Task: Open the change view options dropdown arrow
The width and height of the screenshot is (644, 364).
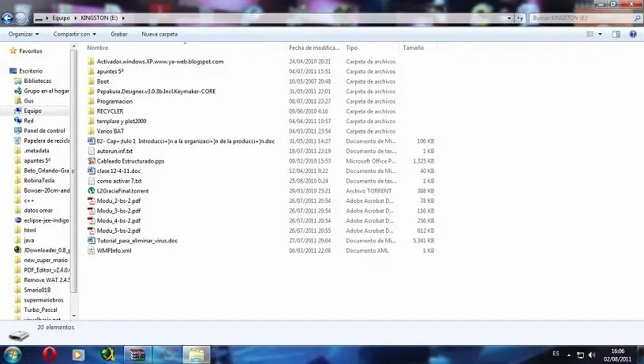Action: pos(600,34)
